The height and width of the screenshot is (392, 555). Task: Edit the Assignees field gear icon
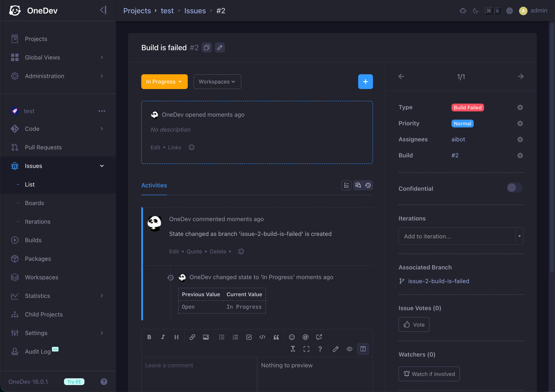pos(520,139)
